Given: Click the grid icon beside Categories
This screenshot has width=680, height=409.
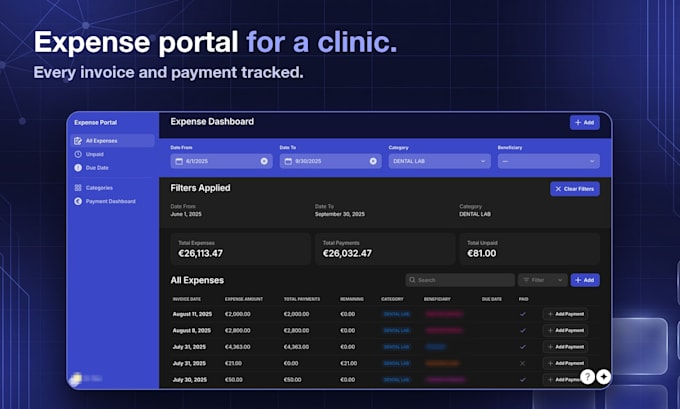Looking at the screenshot, I should [x=78, y=188].
